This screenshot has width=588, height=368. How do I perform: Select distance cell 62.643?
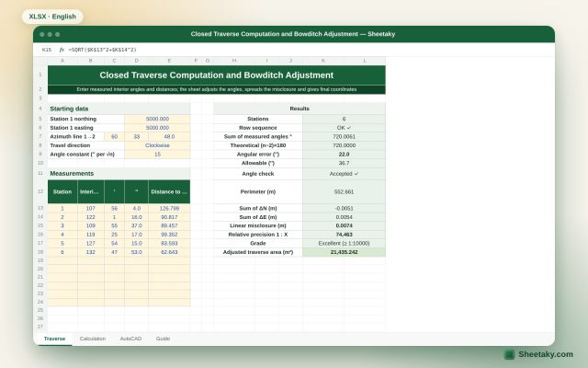(x=169, y=252)
